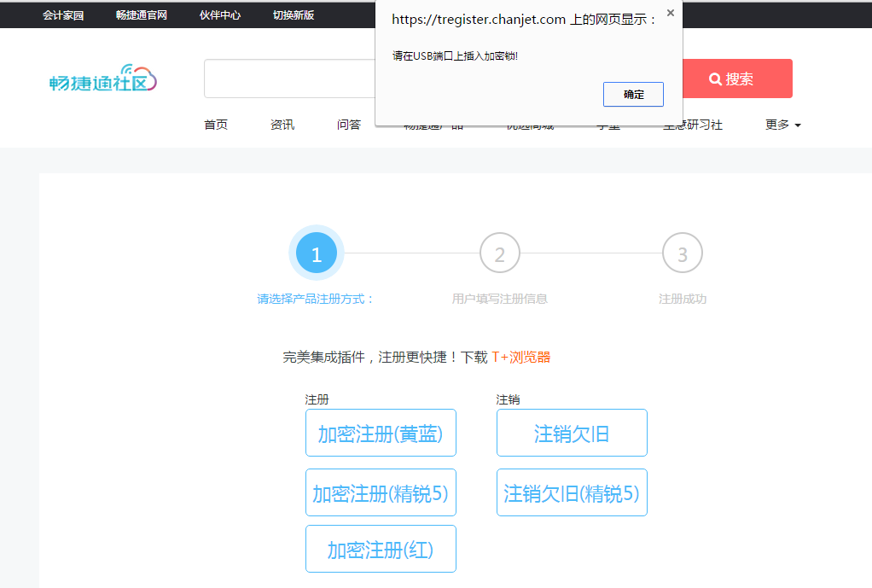The width and height of the screenshot is (872, 588).
Task: Click step 1 circle in progress indicator
Action: point(317,253)
